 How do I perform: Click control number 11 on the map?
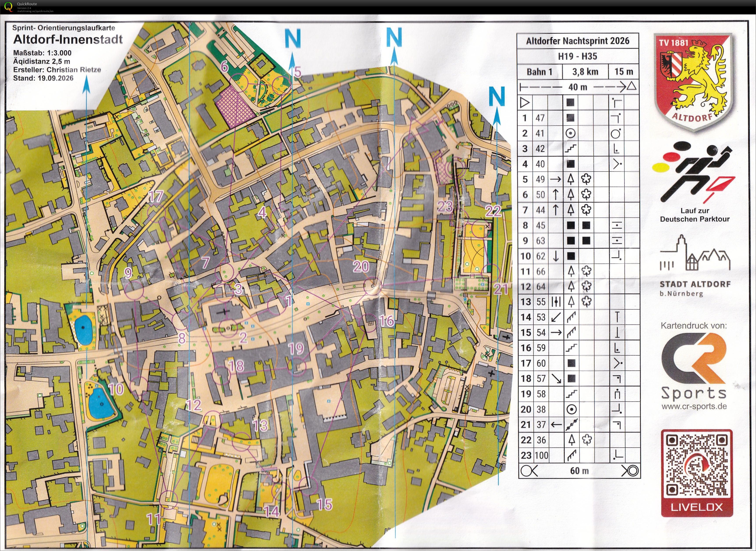pyautogui.click(x=154, y=519)
